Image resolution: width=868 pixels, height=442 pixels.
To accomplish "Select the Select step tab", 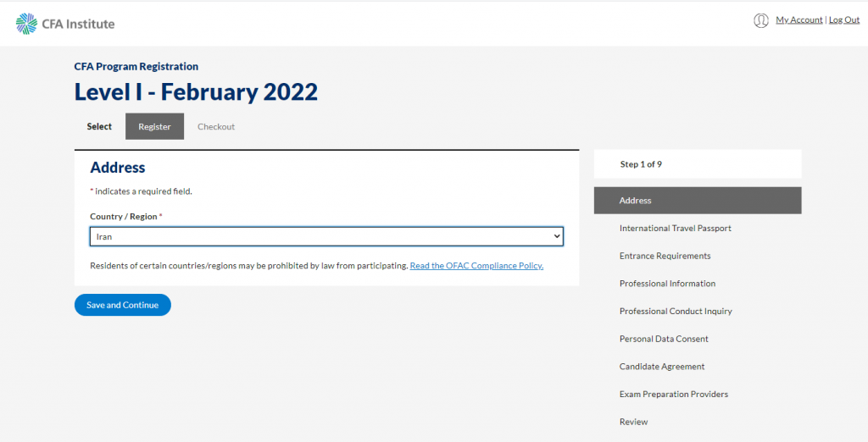I will [x=99, y=127].
